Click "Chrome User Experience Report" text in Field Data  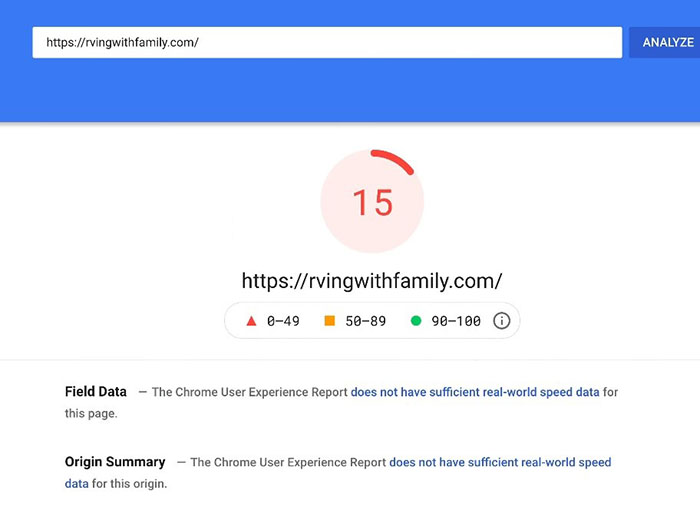[x=263, y=392]
